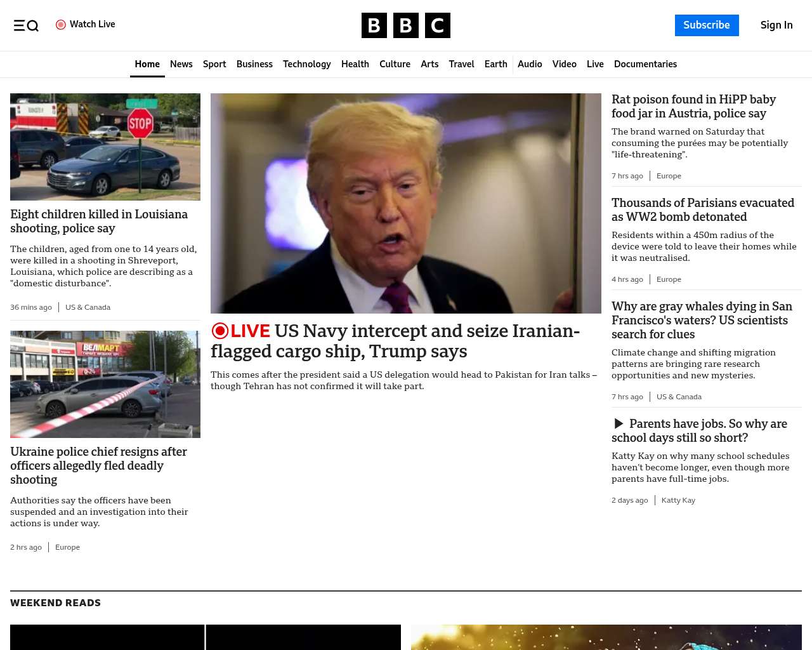Read the Rat poison HiPP baby food story

click(x=693, y=106)
